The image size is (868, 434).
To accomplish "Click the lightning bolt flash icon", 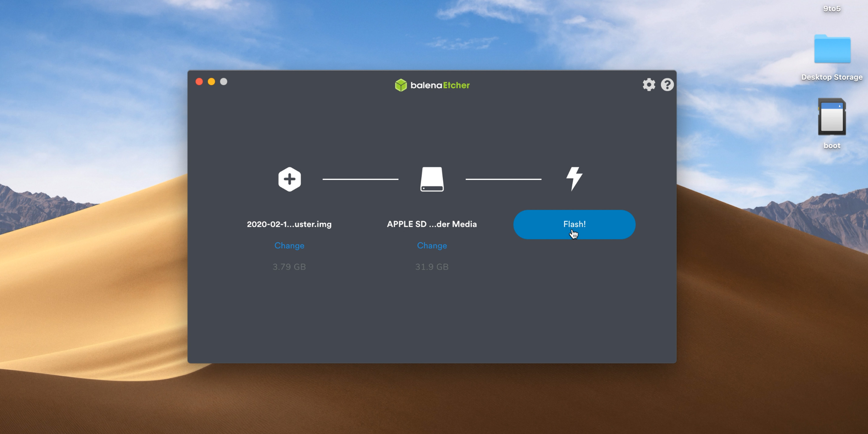I will 574,179.
